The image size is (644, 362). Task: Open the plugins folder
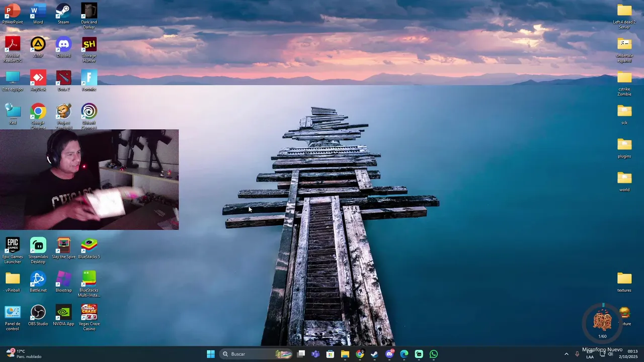[x=624, y=148]
